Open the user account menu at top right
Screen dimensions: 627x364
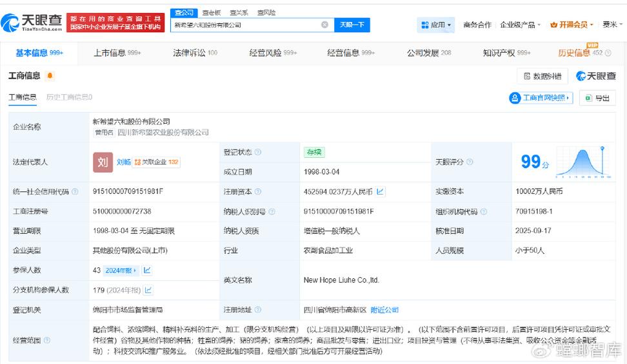click(x=613, y=24)
